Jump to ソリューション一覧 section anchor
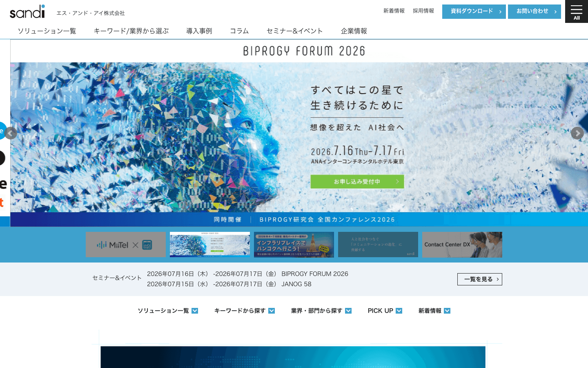The height and width of the screenshot is (368, 588). tap(168, 311)
